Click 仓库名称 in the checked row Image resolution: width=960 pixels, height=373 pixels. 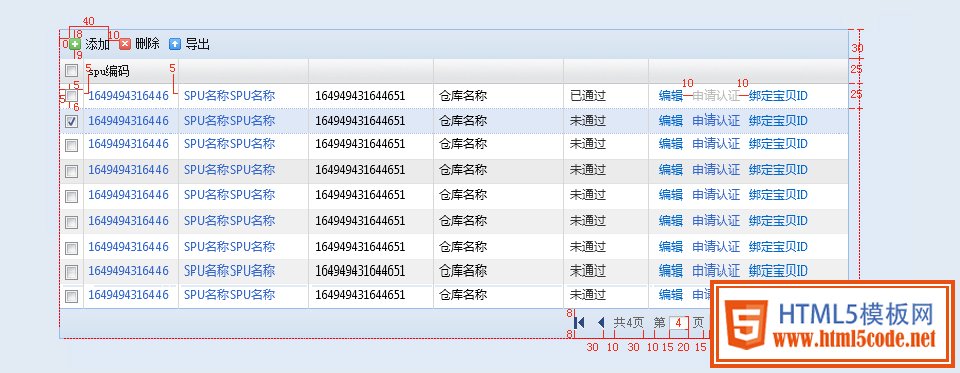coord(463,121)
